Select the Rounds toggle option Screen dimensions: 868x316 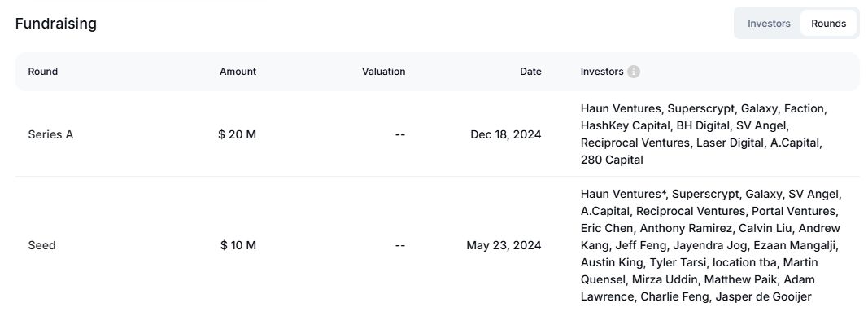[x=828, y=24]
